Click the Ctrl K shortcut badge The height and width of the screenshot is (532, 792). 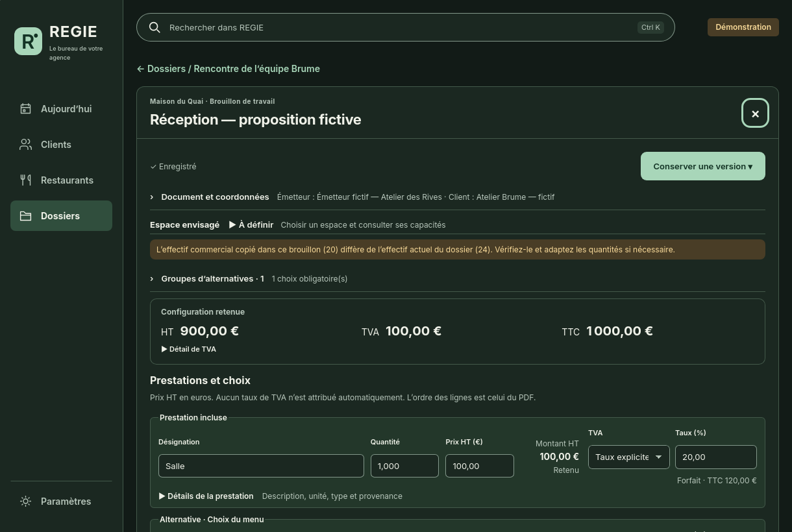point(650,27)
